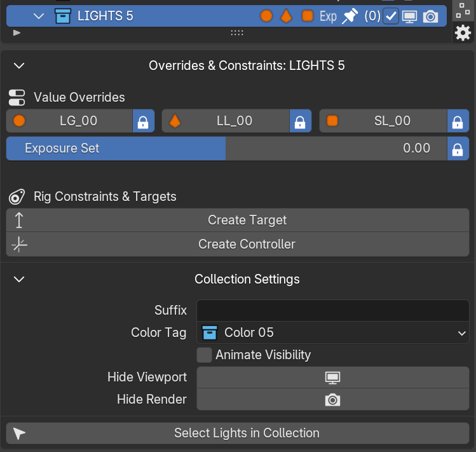Click the SL_00 override field

383,121
